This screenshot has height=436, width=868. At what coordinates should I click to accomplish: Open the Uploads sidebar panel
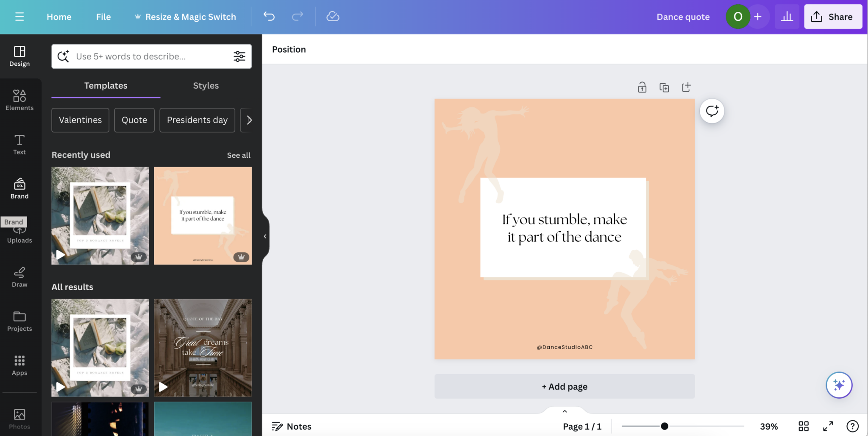(19, 236)
